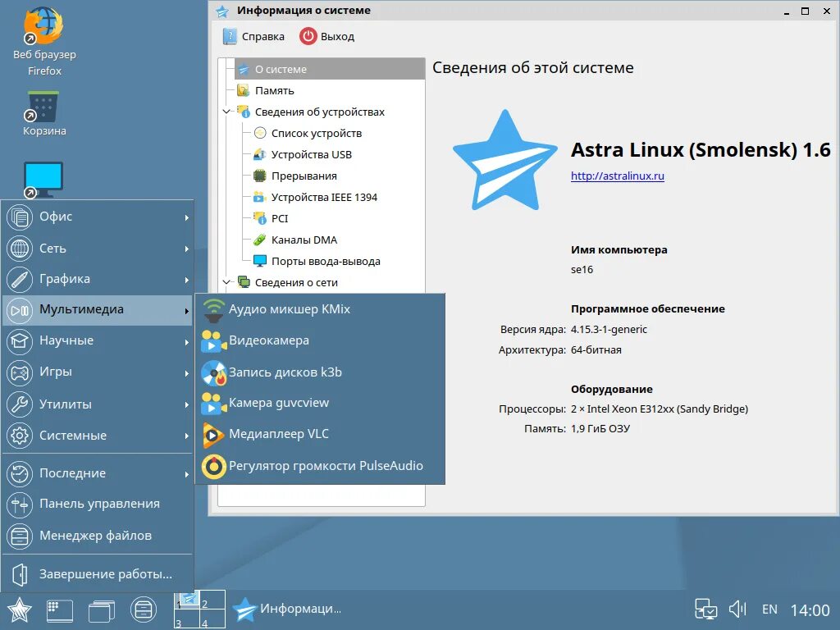Screen dimensions: 840x630
Task: Switch to virtual desktop 3 in pager
Action: [187, 619]
